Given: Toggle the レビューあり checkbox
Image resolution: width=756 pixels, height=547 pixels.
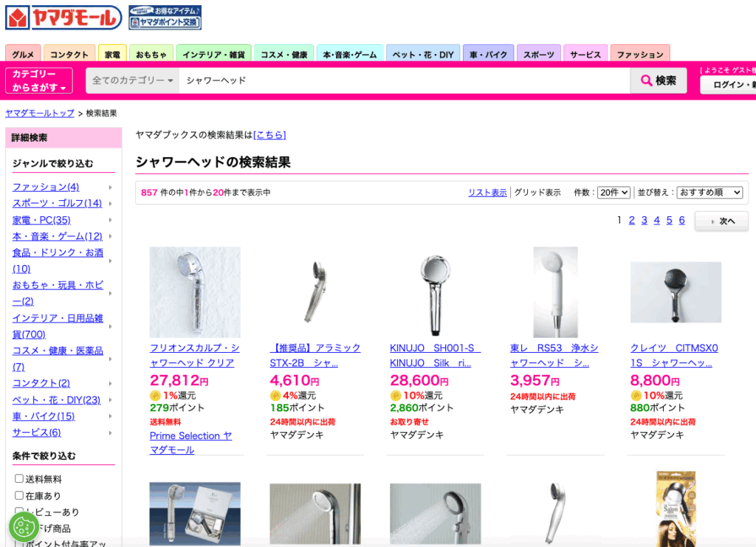Looking at the screenshot, I should 19,512.
